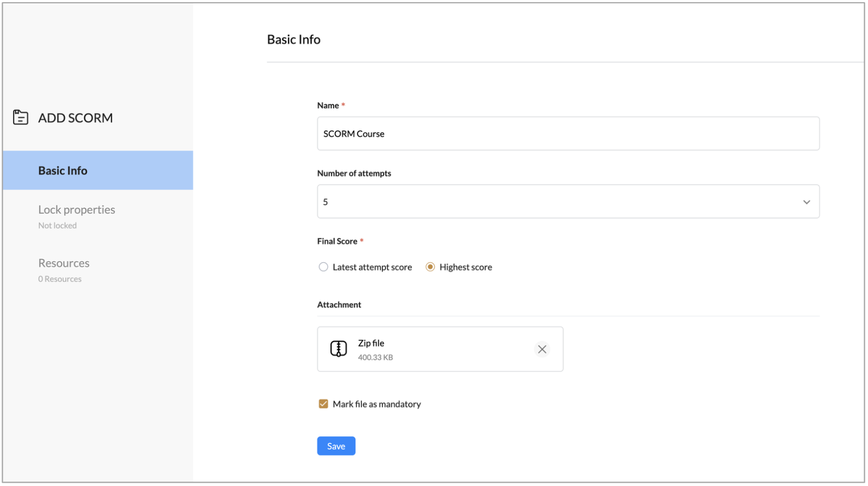This screenshot has width=868, height=486.
Task: Click the zip archive icon in attachment
Action: tap(338, 349)
